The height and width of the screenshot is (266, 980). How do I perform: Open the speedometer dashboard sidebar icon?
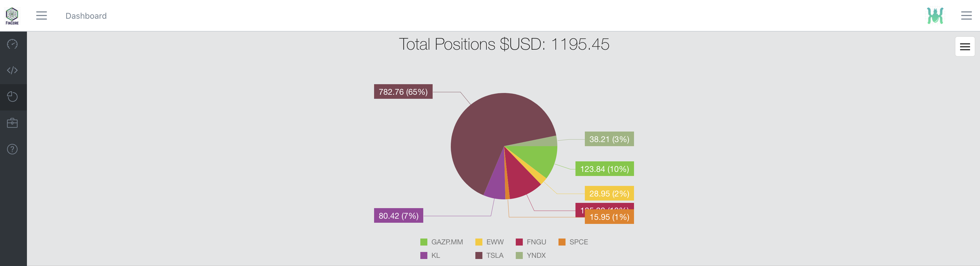tap(12, 44)
